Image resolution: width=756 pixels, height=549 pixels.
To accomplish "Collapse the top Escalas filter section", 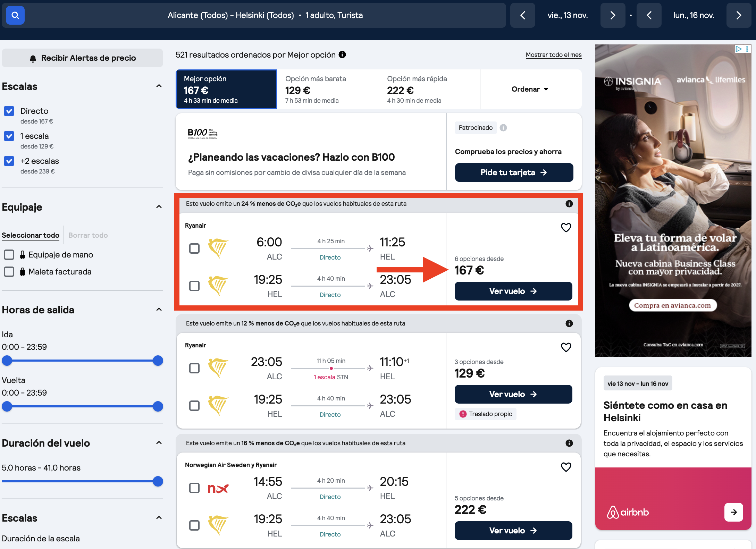I will coord(159,86).
